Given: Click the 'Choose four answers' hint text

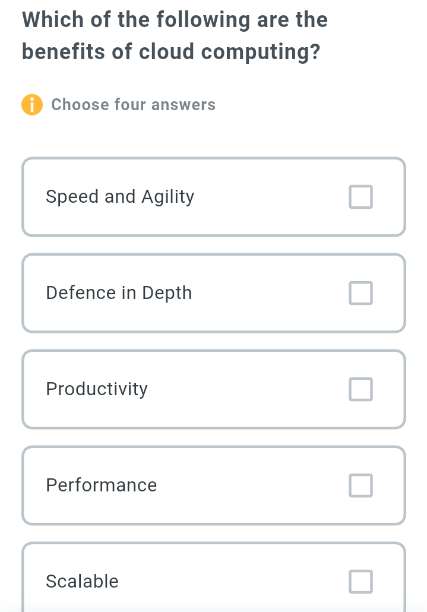Looking at the screenshot, I should coord(133,105).
